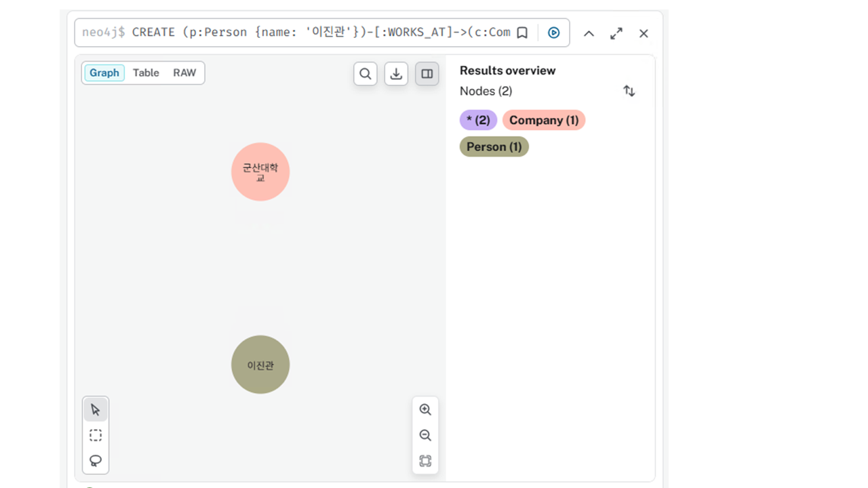Fit graph to screen
The width and height of the screenshot is (868, 488).
425,461
